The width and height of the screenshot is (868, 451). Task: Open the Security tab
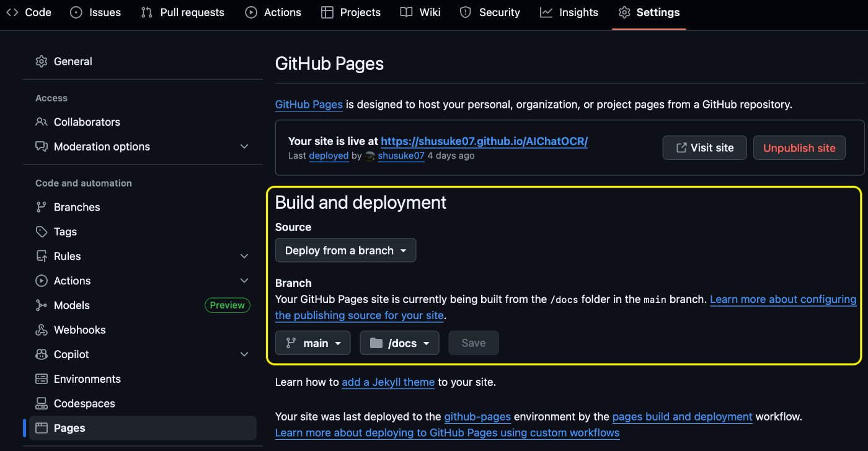point(490,12)
